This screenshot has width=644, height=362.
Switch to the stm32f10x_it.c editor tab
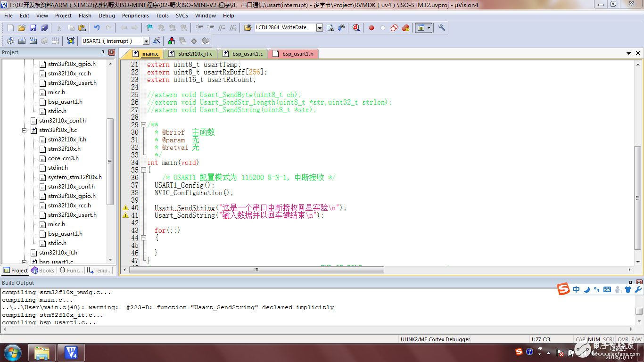pyautogui.click(x=191, y=54)
